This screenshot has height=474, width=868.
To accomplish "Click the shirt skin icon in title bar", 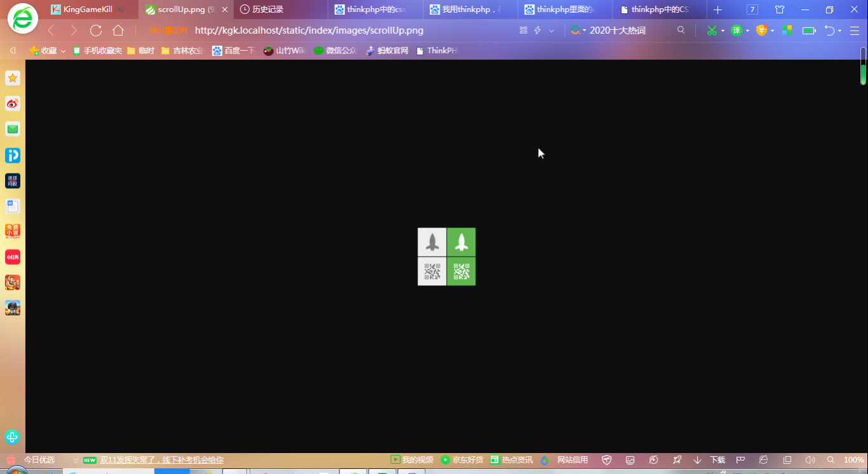I will [780, 10].
